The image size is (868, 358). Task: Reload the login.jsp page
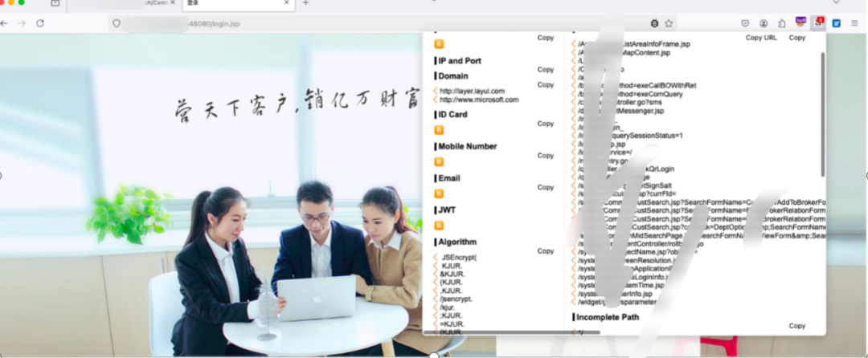(40, 23)
